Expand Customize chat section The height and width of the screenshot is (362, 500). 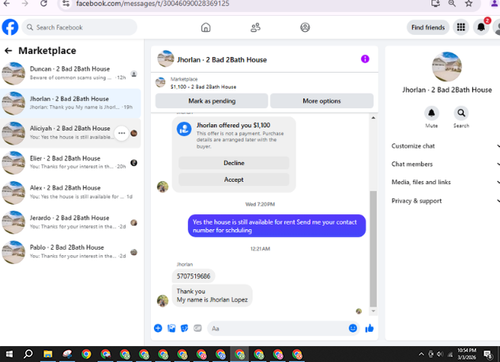pyautogui.click(x=445, y=146)
